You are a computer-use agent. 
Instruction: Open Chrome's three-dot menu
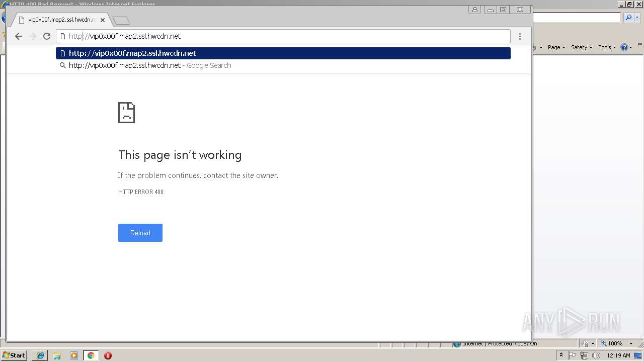pyautogui.click(x=520, y=36)
